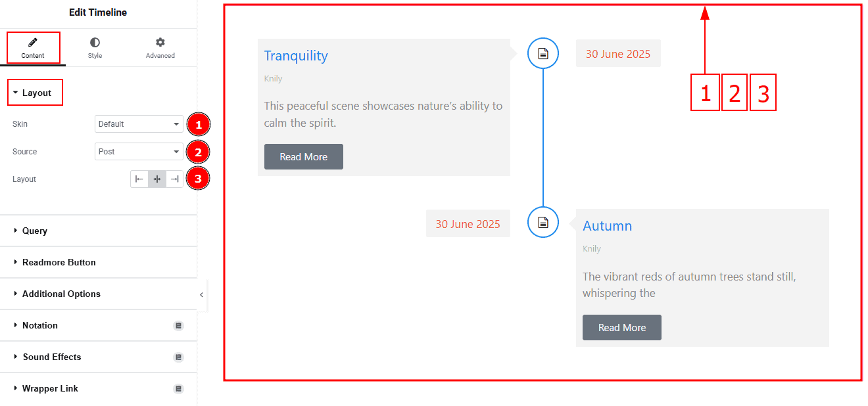The width and height of the screenshot is (868, 406).
Task: Click the Sound Effects pro badge icon
Action: [178, 357]
